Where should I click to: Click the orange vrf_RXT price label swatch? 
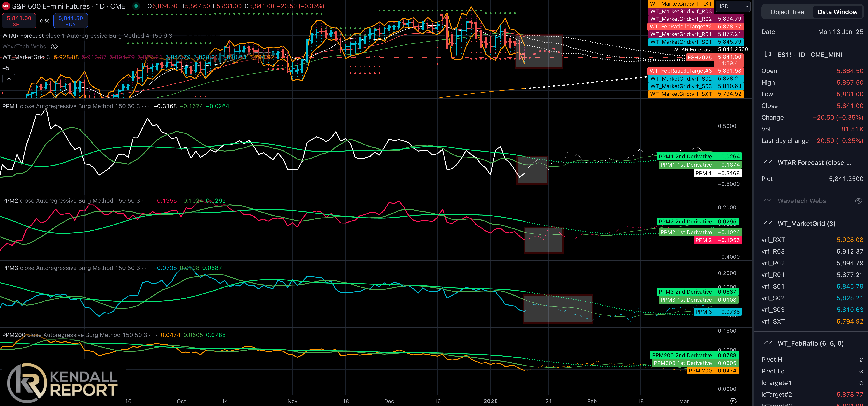point(680,4)
